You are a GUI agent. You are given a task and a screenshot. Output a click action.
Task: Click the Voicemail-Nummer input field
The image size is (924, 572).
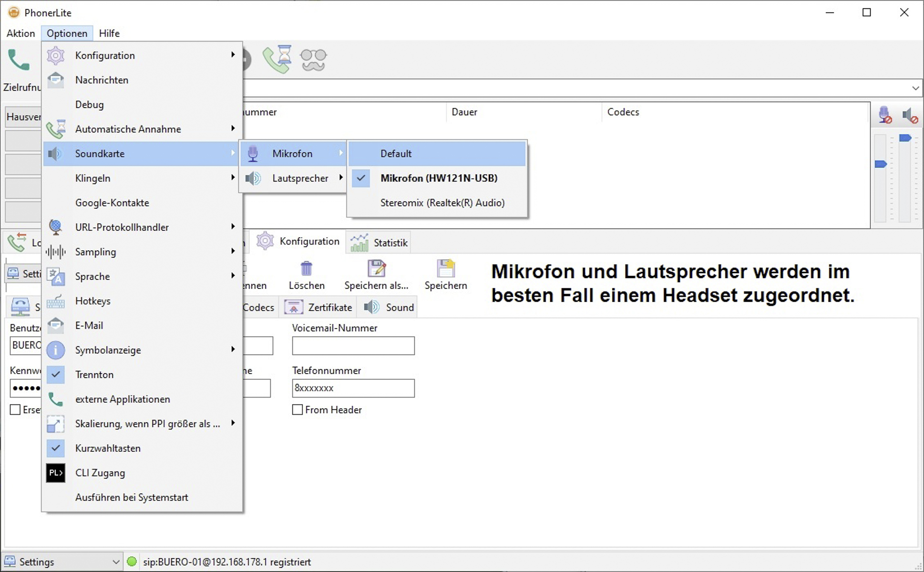pyautogui.click(x=353, y=346)
